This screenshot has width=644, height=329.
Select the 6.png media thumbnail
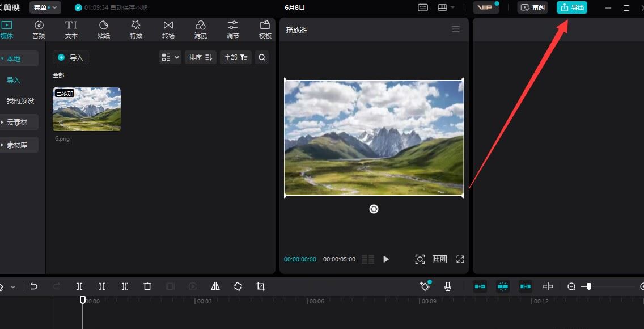tap(87, 109)
